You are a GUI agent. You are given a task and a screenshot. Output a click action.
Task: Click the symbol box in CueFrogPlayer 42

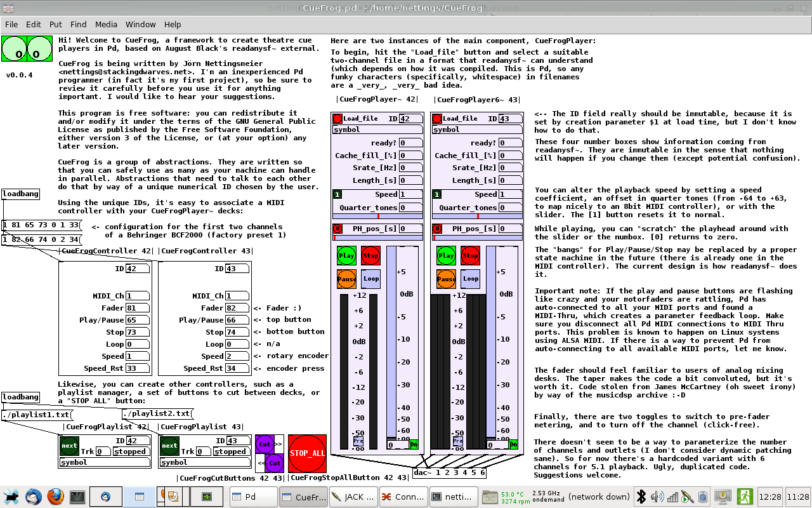[378, 130]
